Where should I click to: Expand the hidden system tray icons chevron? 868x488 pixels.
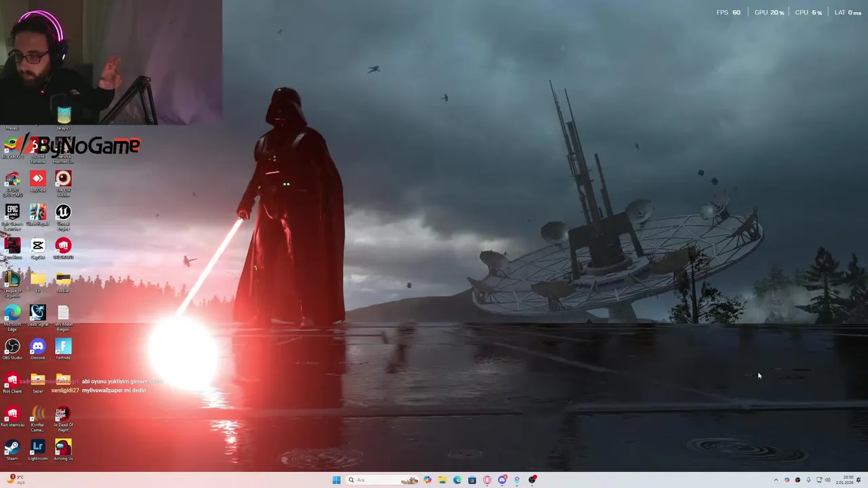[776, 480]
